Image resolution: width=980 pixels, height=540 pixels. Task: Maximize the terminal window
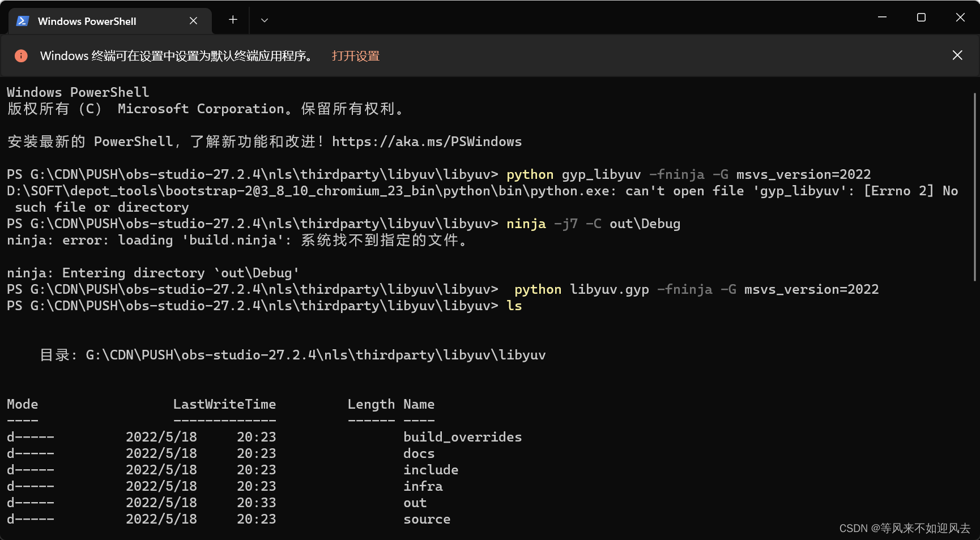(x=921, y=17)
